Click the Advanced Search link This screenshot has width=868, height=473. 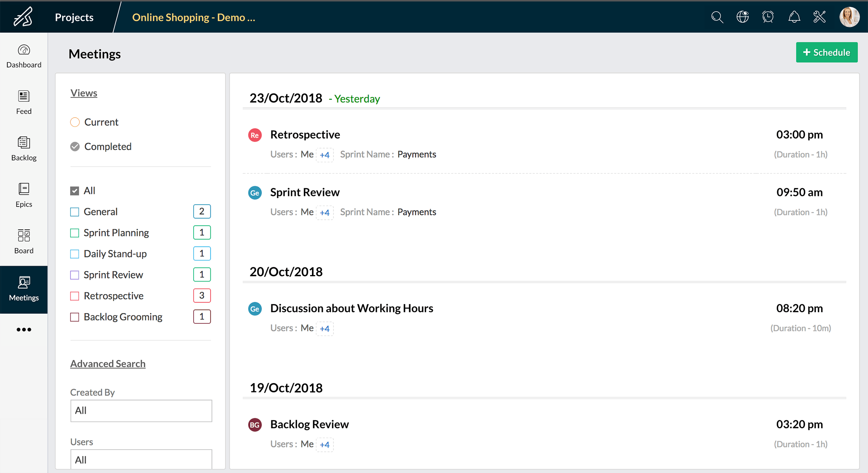tap(108, 363)
